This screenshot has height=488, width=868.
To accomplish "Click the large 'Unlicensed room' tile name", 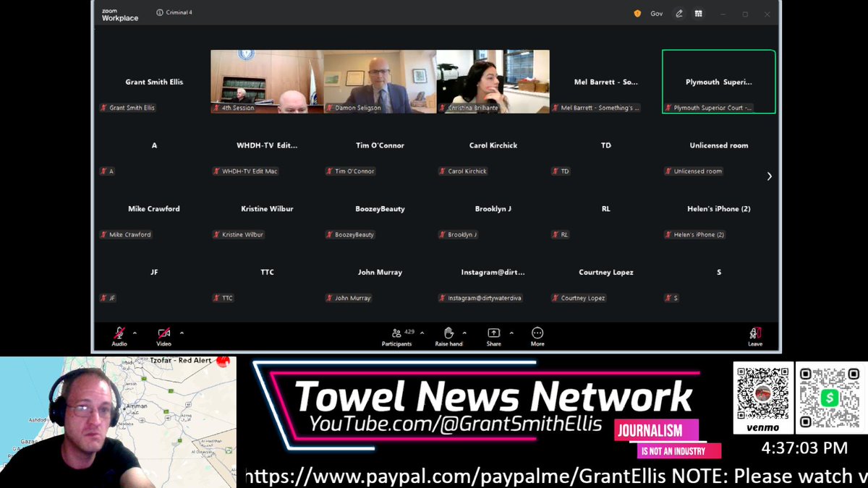I will pyautogui.click(x=719, y=145).
